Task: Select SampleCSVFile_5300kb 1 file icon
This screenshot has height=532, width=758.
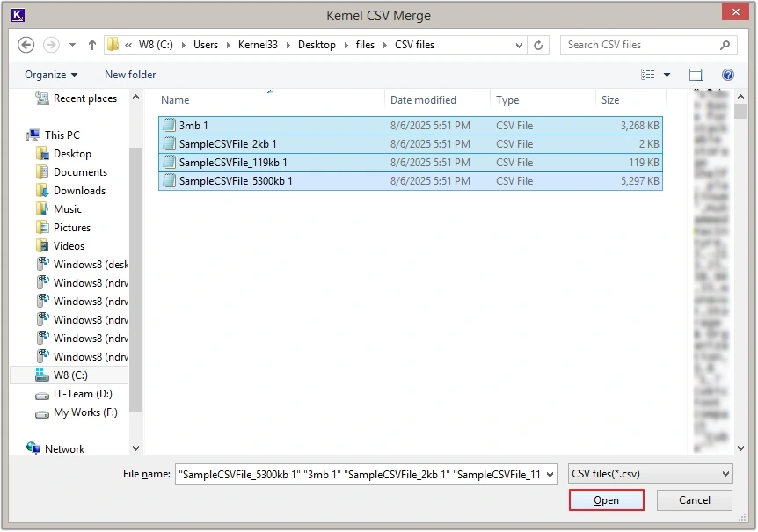Action: (169, 181)
